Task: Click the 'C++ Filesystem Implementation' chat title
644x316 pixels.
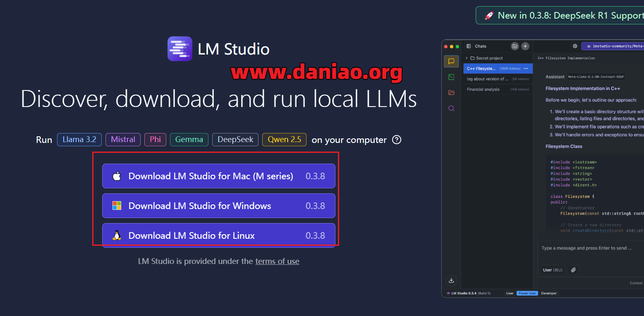Action: [x=566, y=58]
